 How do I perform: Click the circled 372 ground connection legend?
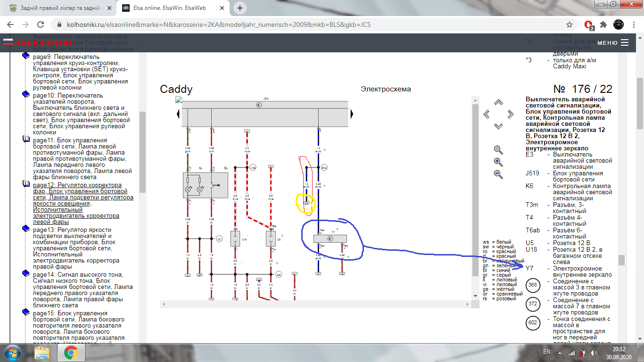coord(533,304)
